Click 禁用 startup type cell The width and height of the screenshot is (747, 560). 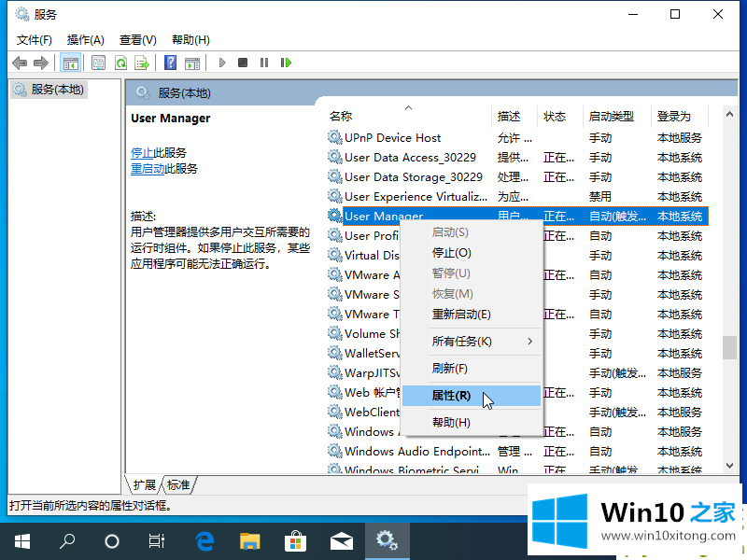click(600, 197)
